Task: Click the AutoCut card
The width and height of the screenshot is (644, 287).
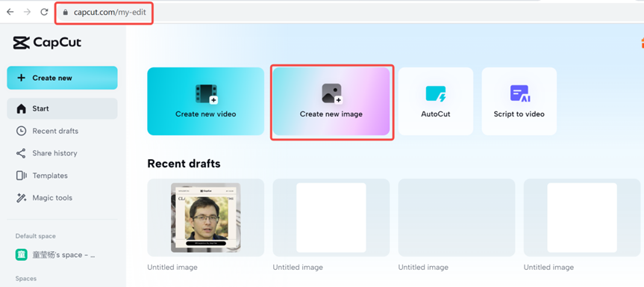Action: point(436,101)
